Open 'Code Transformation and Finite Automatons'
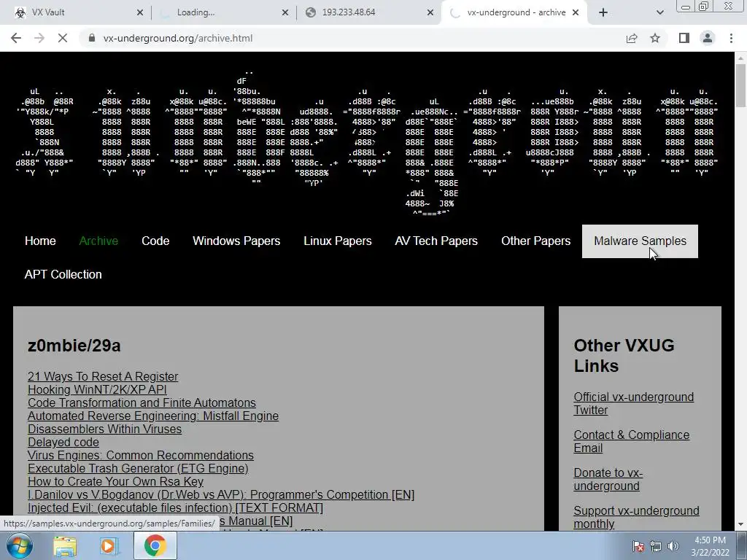The width and height of the screenshot is (747, 560). 142,402
